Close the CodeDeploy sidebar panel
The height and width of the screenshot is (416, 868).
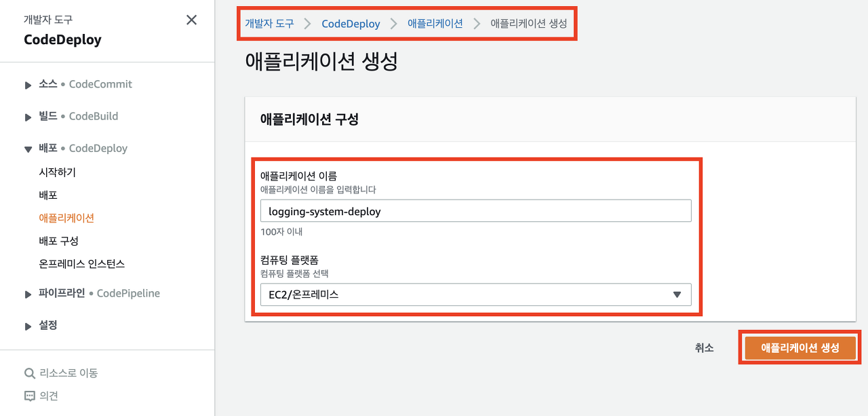(192, 19)
